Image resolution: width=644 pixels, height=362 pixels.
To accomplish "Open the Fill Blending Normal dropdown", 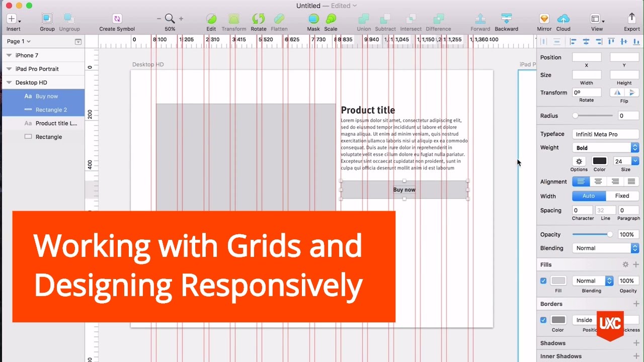I will [593, 281].
